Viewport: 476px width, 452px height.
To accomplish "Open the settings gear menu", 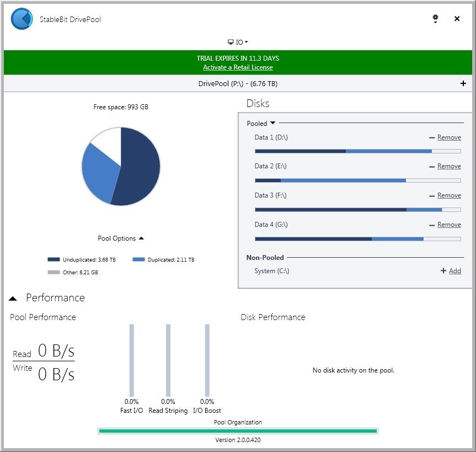I will tap(435, 19).
